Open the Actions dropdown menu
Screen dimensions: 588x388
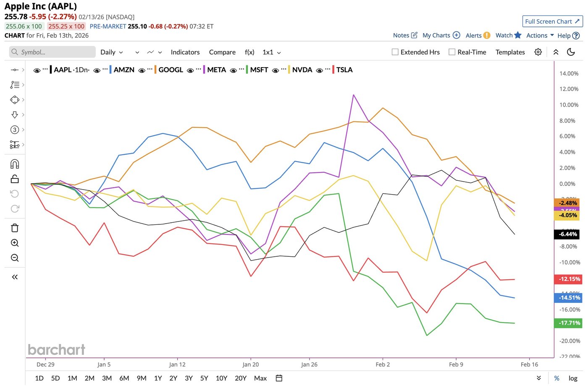[x=540, y=35]
